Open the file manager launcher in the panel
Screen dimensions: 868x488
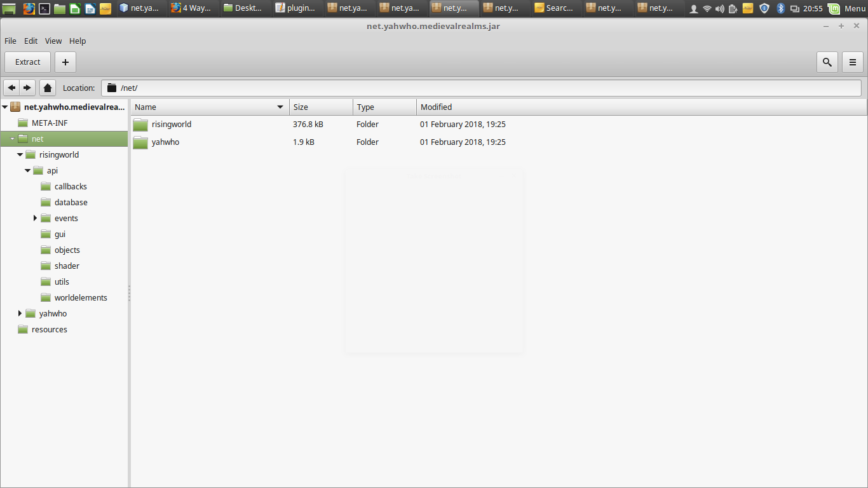point(60,8)
